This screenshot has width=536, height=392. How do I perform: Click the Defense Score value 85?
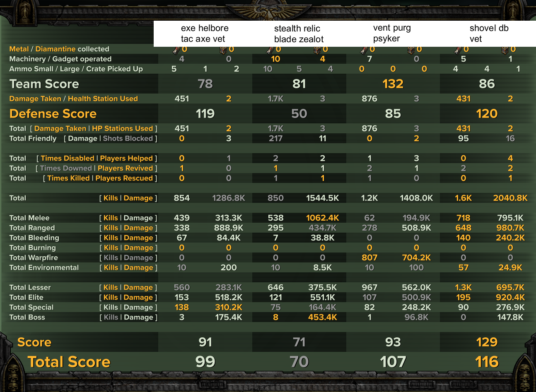point(393,114)
